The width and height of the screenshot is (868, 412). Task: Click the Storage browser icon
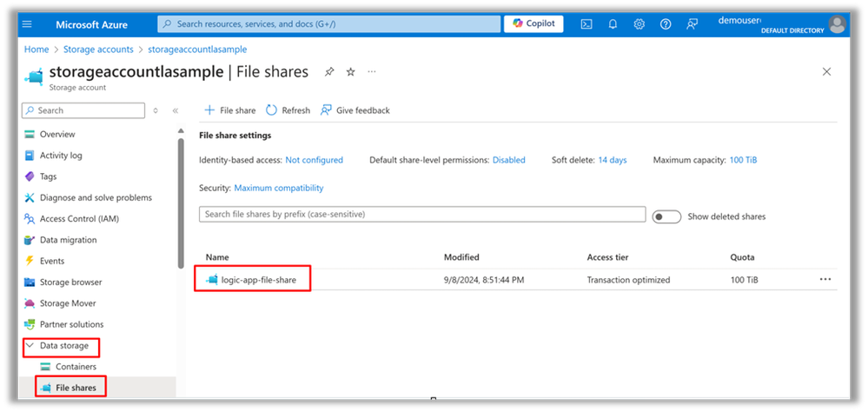pyautogui.click(x=30, y=282)
